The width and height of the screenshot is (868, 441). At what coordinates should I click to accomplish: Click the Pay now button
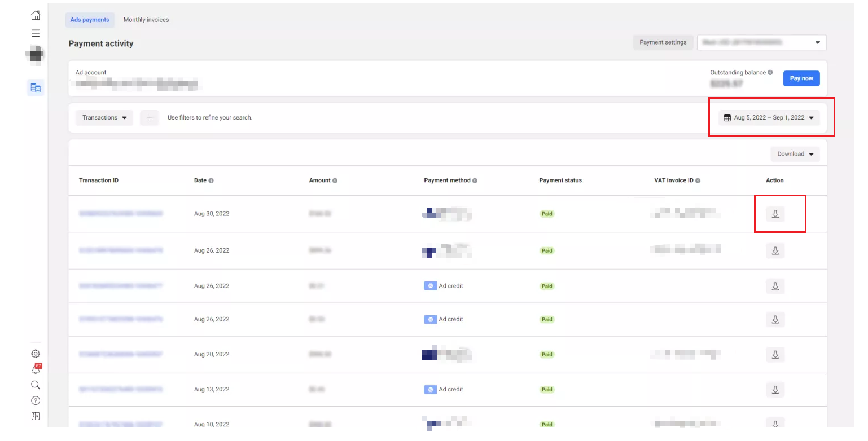pyautogui.click(x=801, y=78)
